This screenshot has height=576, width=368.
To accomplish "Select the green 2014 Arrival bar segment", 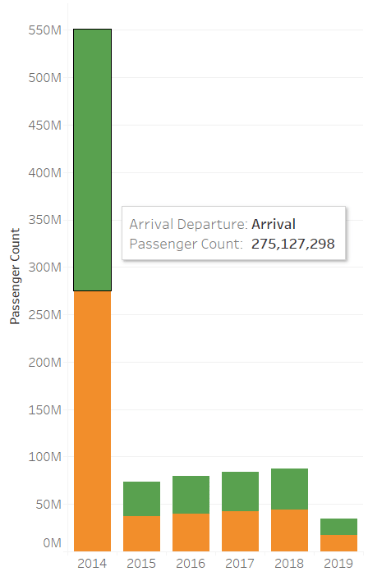I will click(x=93, y=160).
